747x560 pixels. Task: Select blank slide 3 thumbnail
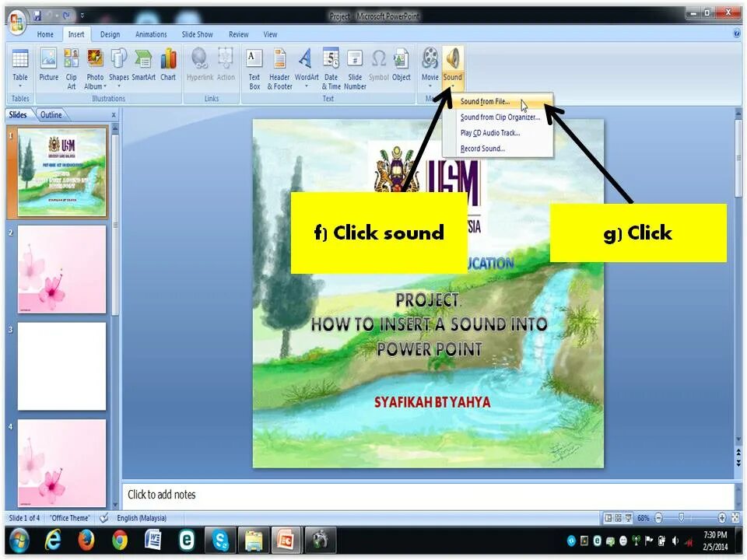tap(62, 366)
